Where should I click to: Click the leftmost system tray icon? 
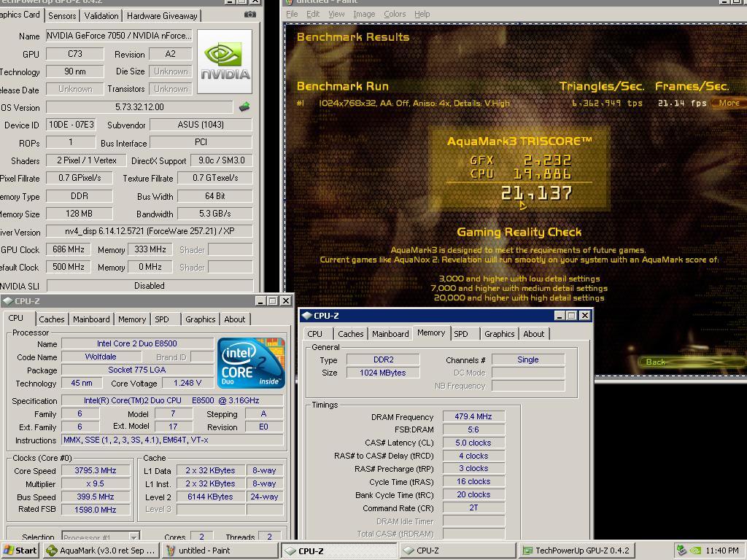click(x=682, y=551)
